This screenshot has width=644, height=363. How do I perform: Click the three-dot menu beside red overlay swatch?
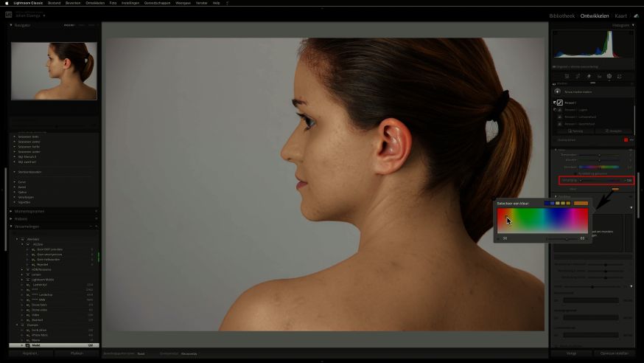coord(631,139)
